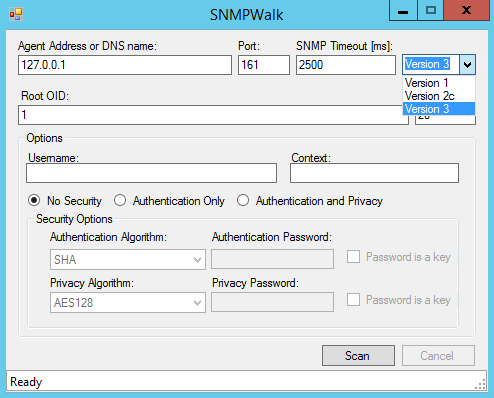Open the Authentication Algorithm SHA dropdown
This screenshot has width=494, height=398.
[128, 259]
